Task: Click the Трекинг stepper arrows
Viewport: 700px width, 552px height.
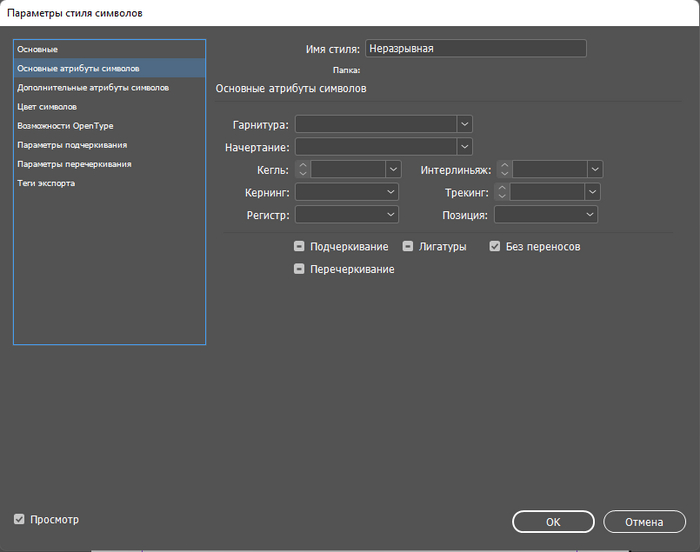Action: (x=502, y=192)
